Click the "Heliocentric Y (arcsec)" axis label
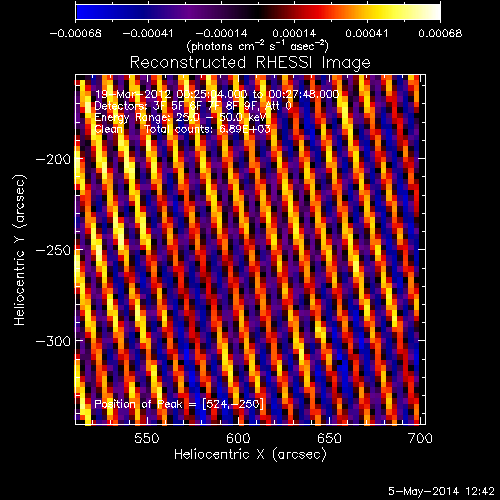This screenshot has width=500, height=500. [19, 250]
